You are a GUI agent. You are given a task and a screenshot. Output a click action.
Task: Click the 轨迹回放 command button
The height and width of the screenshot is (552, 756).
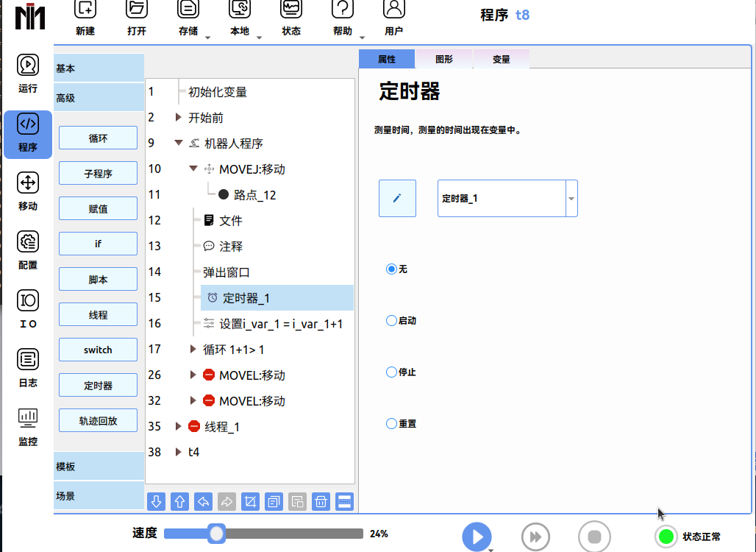point(98,421)
